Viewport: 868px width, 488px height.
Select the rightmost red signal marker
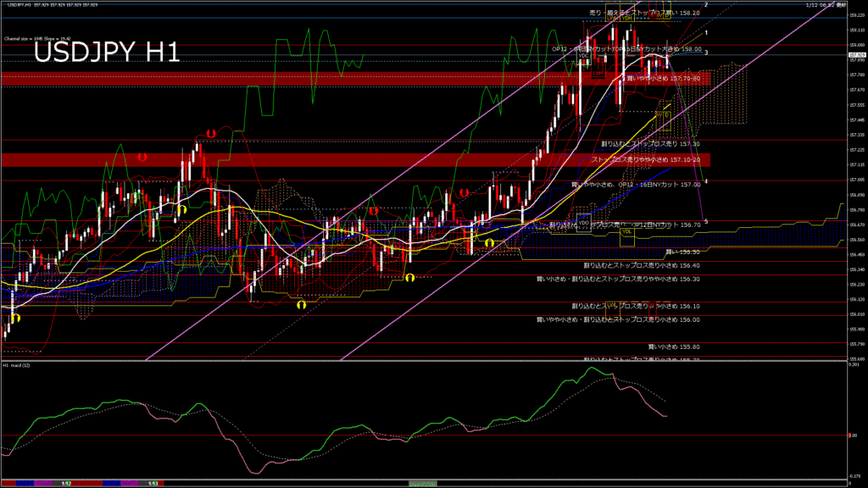(x=463, y=192)
